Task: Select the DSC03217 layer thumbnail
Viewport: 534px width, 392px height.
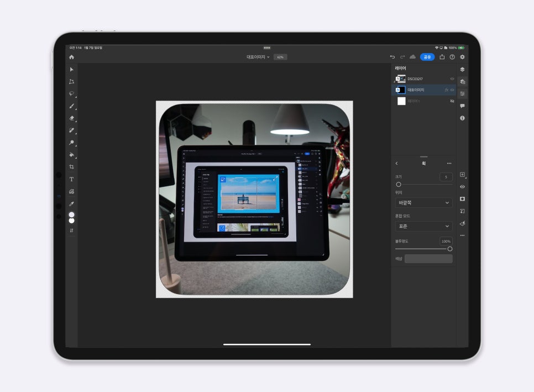Action: point(401,79)
